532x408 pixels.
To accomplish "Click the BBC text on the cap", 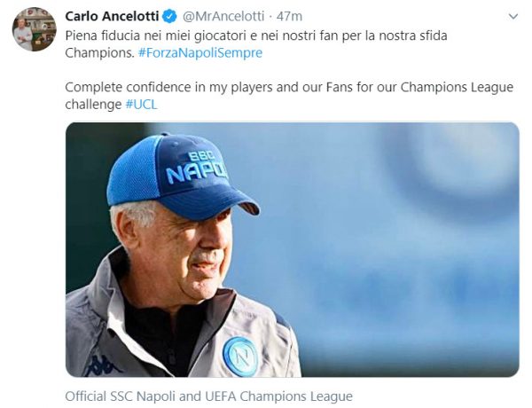I will (x=201, y=156).
